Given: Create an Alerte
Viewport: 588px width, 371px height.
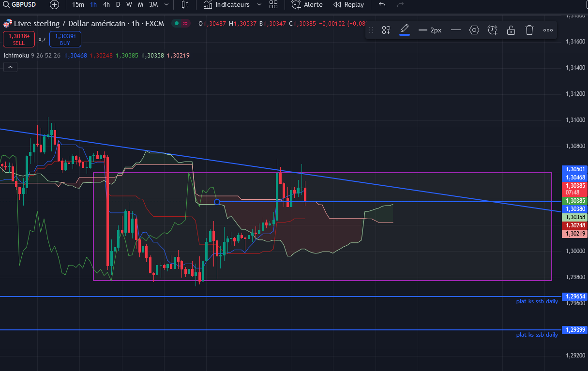Looking at the screenshot, I should pos(307,4).
